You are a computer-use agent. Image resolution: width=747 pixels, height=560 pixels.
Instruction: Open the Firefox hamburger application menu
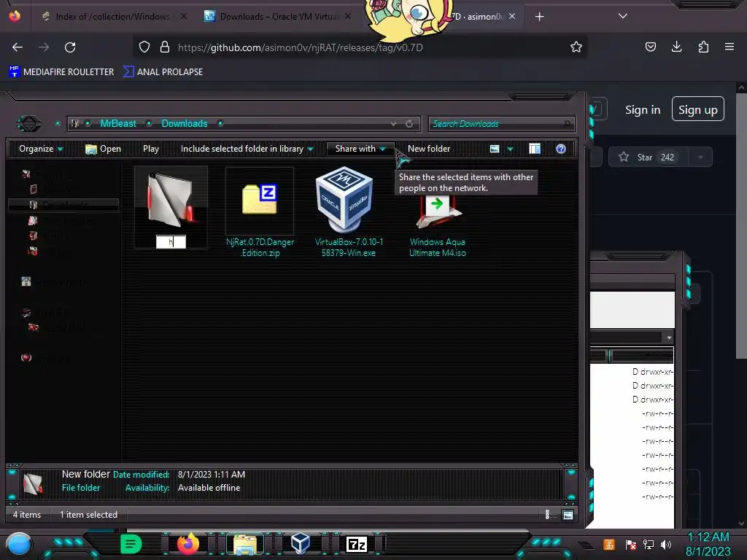pyautogui.click(x=729, y=47)
